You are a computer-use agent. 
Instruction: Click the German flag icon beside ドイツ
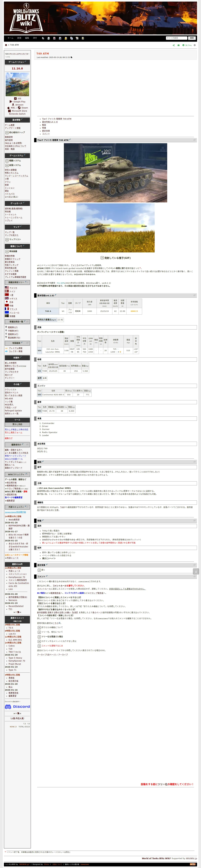(7, 291)
